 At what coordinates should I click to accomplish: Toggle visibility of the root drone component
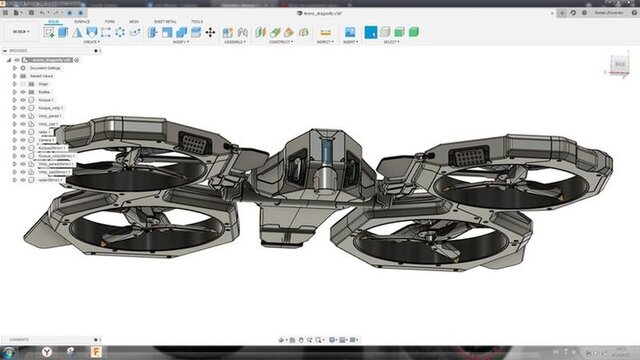[17, 60]
